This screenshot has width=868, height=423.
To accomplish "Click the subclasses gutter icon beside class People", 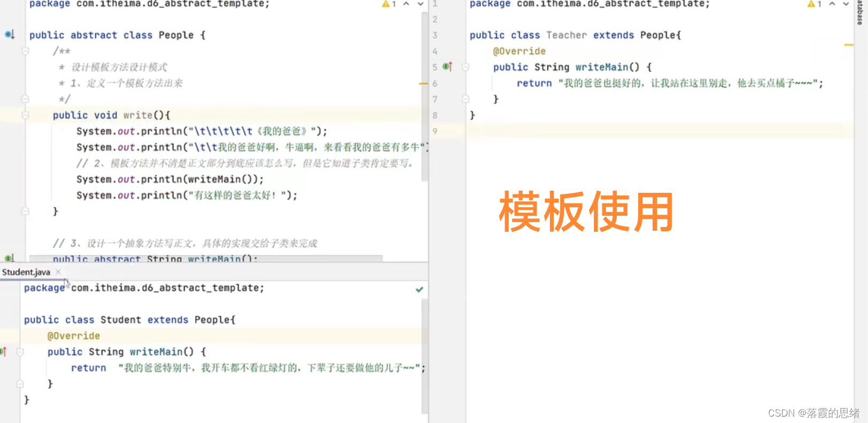I will (x=9, y=35).
